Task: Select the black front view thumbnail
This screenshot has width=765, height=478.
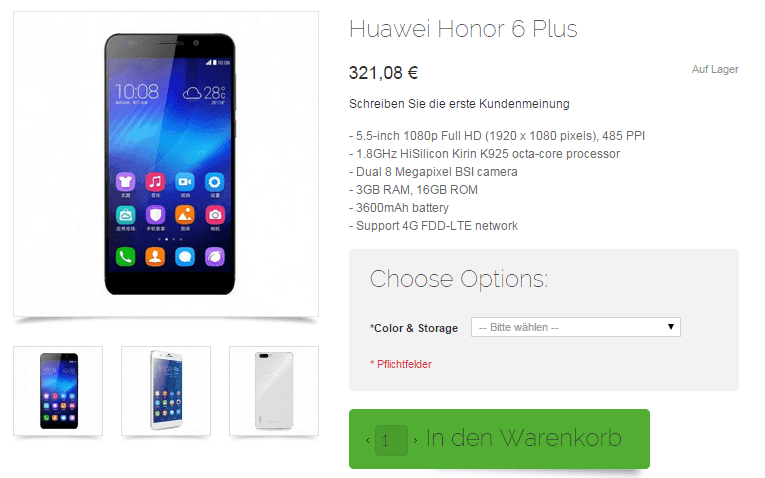Action: (x=58, y=391)
